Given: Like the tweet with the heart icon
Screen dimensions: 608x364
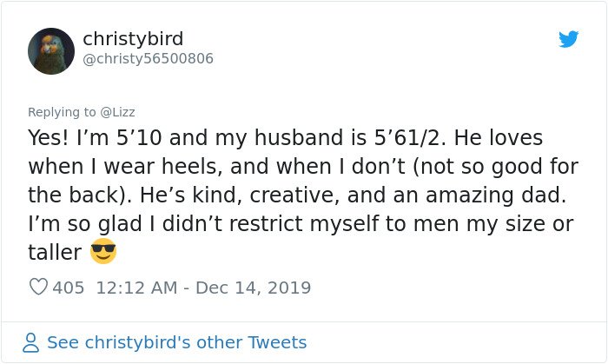Looking at the screenshot, I should tap(38, 287).
